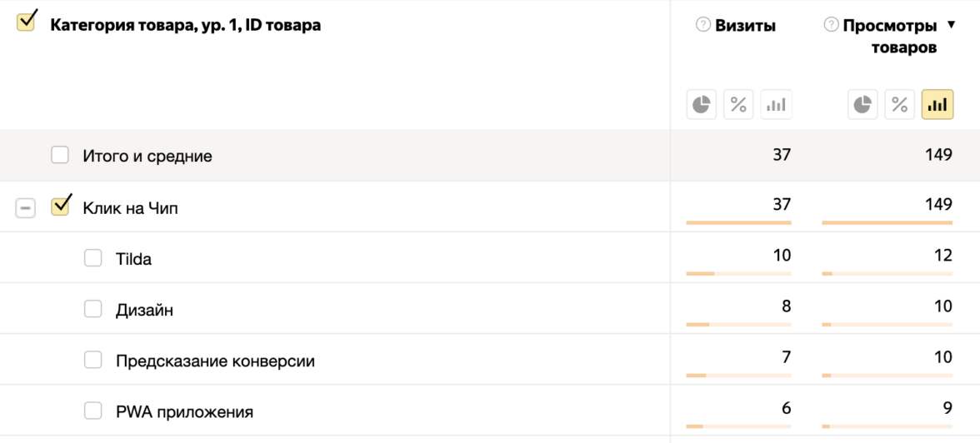Select pie chart view for Просмотры товаров
The height and width of the screenshot is (443, 980).
coord(863,105)
